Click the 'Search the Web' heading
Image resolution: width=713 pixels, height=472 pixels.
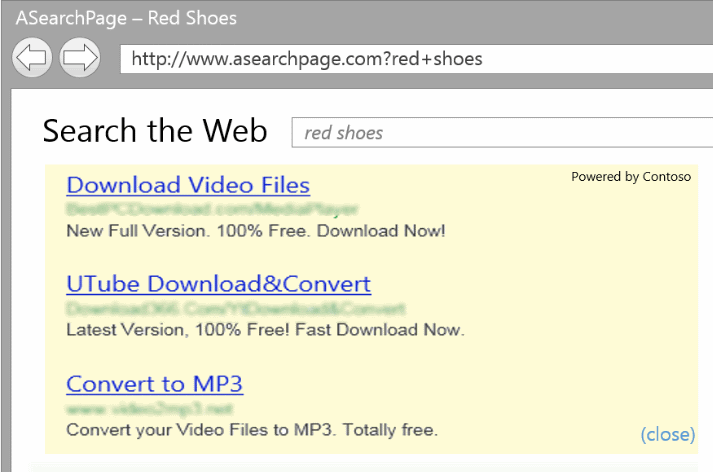point(155,131)
